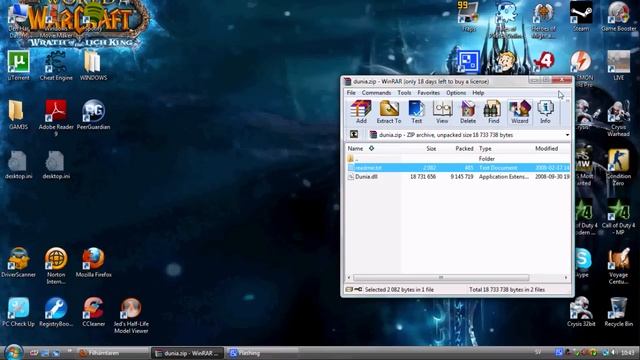Open uTorrent desktop icon
The height and width of the screenshot is (360, 640).
click(18, 65)
